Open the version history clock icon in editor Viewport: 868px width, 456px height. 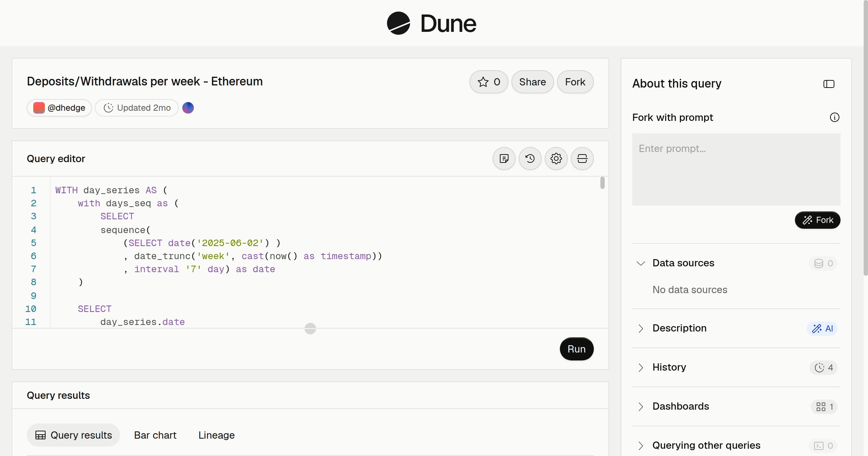[530, 159]
